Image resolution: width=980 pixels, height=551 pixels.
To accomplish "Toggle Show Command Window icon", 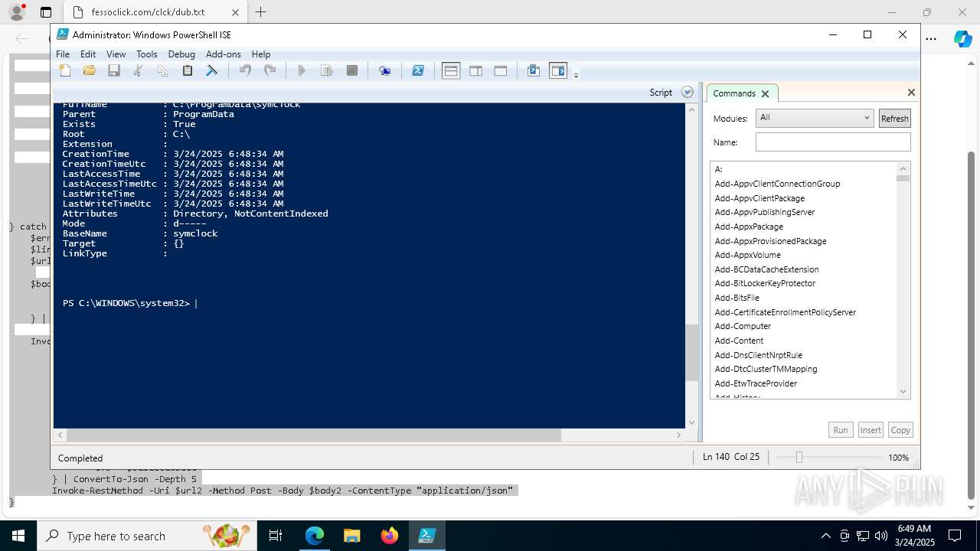I will [x=534, y=70].
